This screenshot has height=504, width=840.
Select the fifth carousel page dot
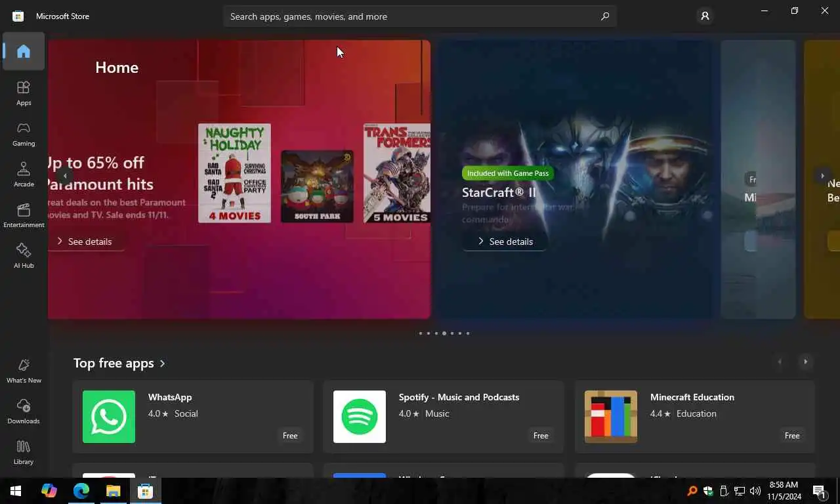pos(452,333)
